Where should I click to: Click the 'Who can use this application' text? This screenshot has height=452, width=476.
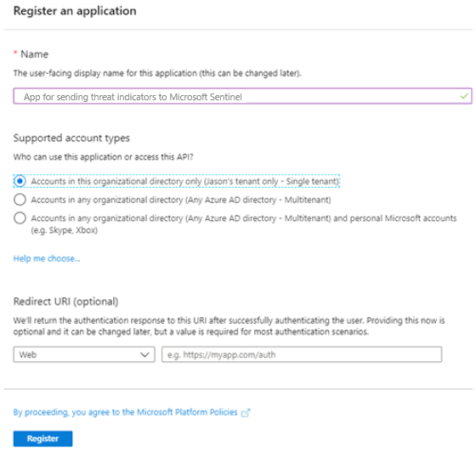(103, 157)
